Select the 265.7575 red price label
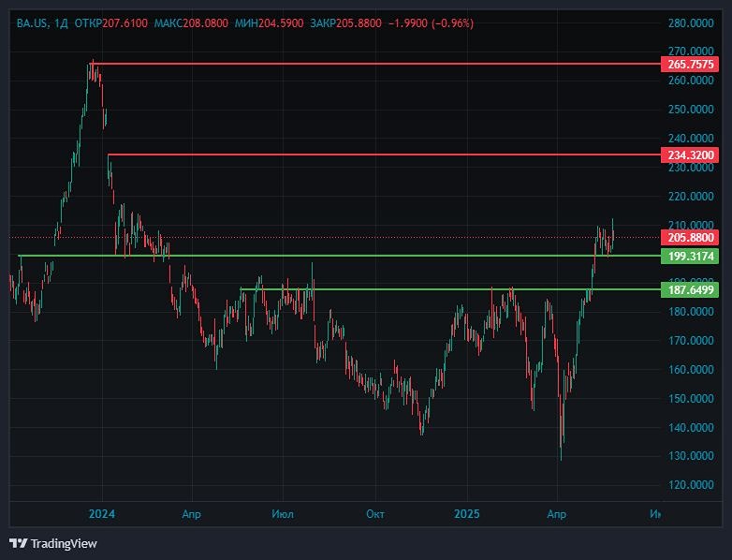 point(690,64)
